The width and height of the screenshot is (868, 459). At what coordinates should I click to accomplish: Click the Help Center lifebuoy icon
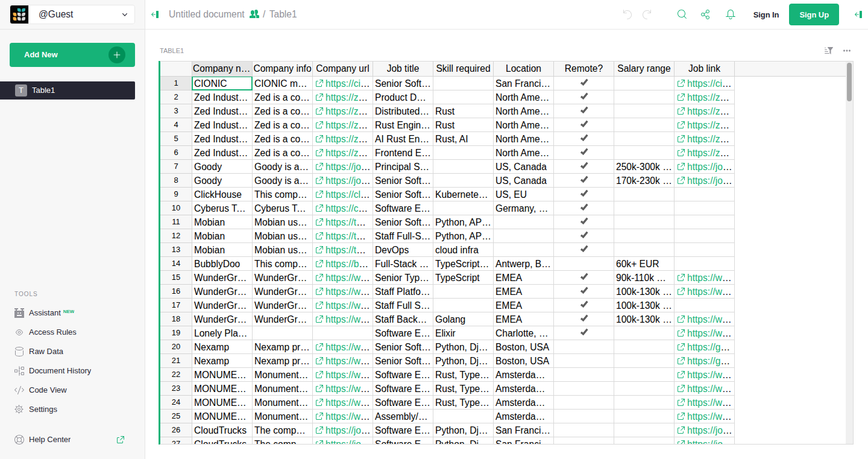coord(19,440)
